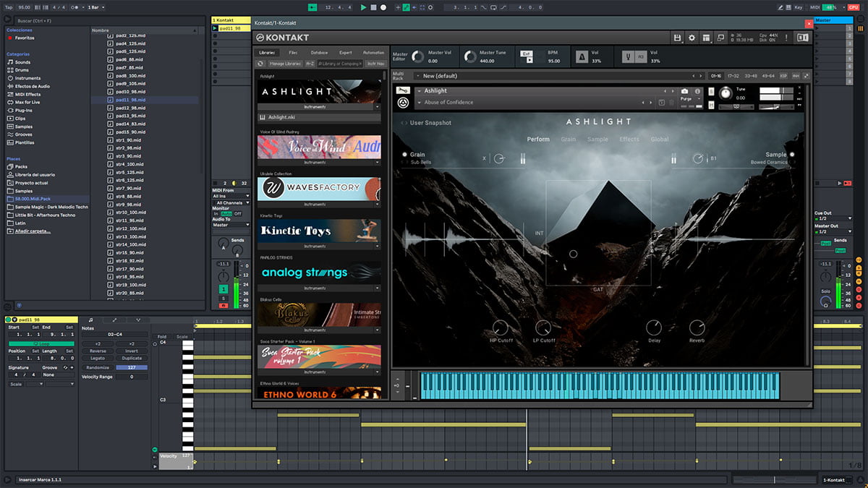Open All Channels dropdown
This screenshot has height=488, width=868.
(231, 202)
